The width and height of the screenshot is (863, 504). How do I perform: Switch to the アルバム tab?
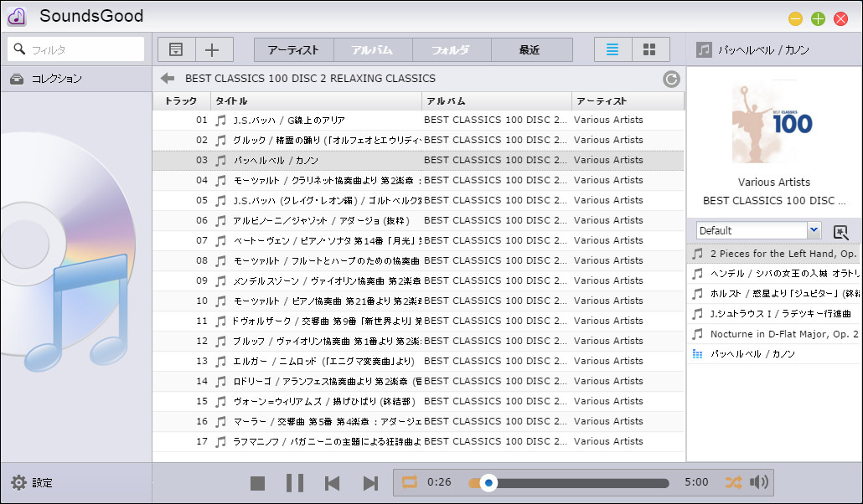pos(372,49)
